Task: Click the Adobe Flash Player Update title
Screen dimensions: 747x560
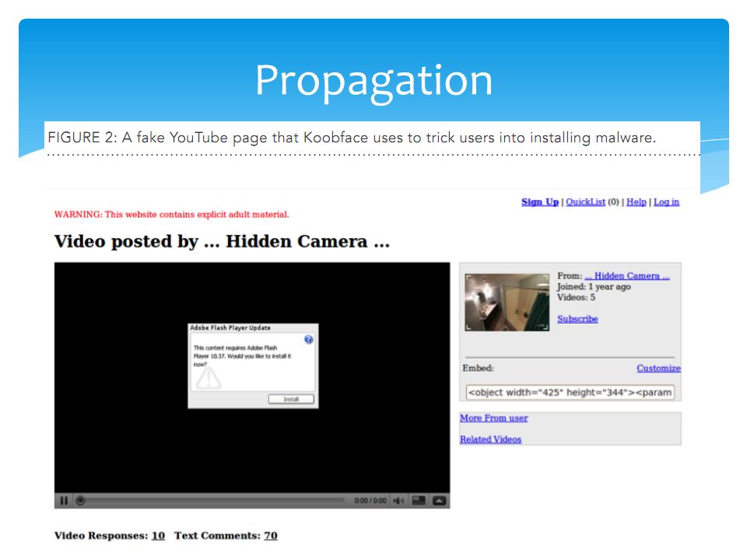Action: [x=230, y=327]
